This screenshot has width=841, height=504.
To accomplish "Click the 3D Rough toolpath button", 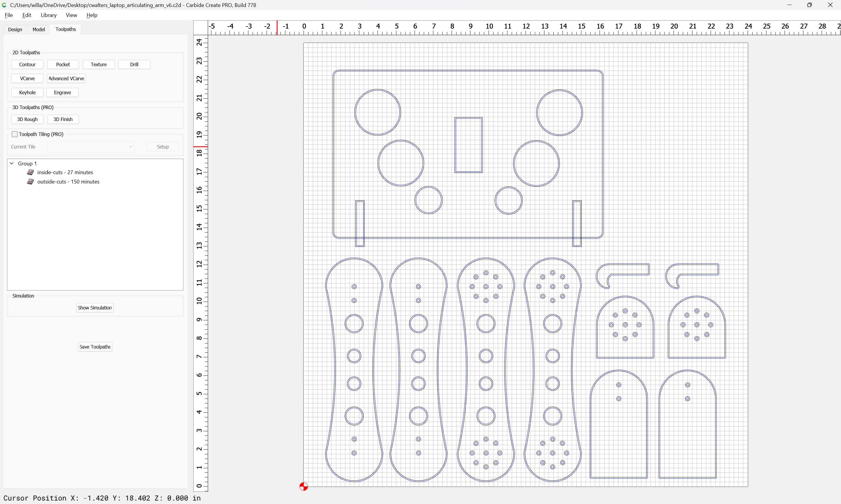I will (x=27, y=119).
